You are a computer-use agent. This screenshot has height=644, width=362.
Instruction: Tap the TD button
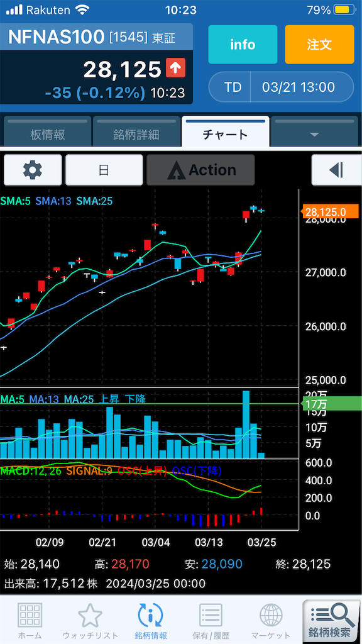pos(233,87)
